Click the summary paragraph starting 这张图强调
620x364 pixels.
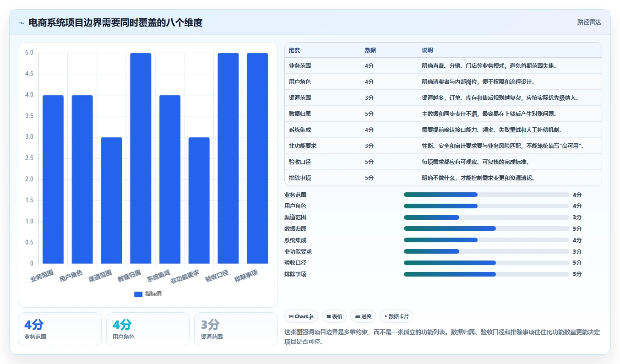(442, 337)
